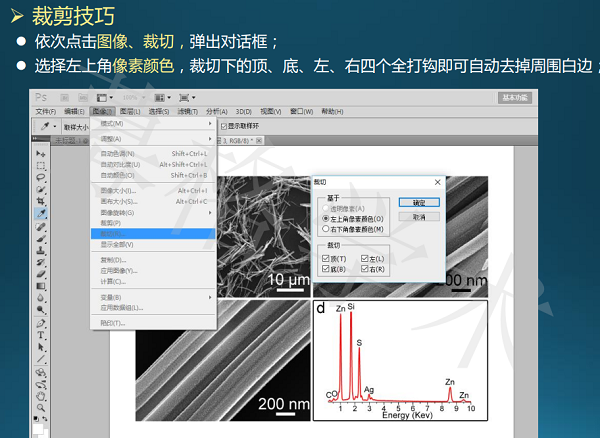Click 确定 in the trim dialog
Screen dimensions: 600x438
(419, 202)
